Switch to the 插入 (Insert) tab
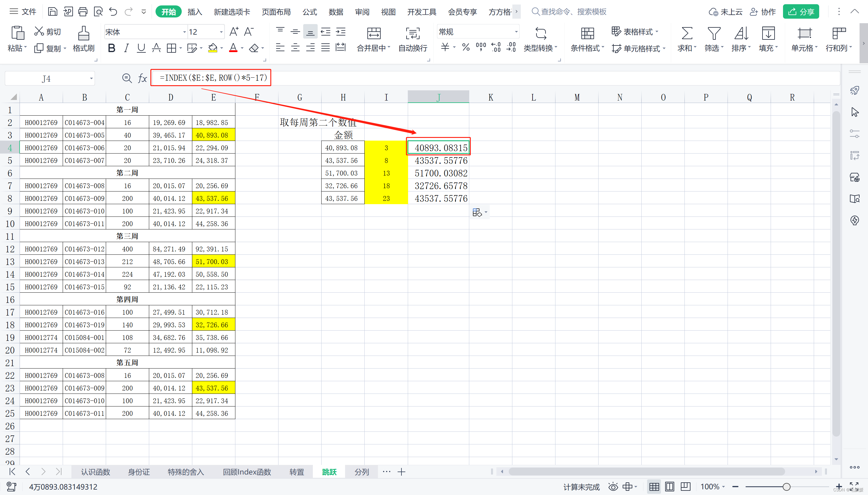868x495 pixels. coord(195,12)
